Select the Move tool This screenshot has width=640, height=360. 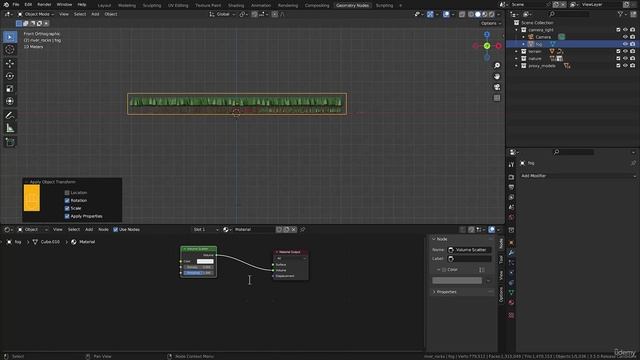pos(10,63)
